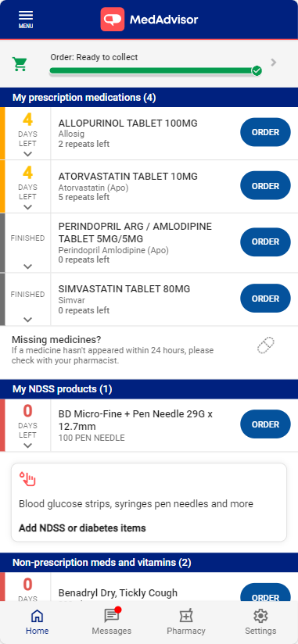Open Messages with notification dot
This screenshot has width=298, height=644.
(111, 621)
